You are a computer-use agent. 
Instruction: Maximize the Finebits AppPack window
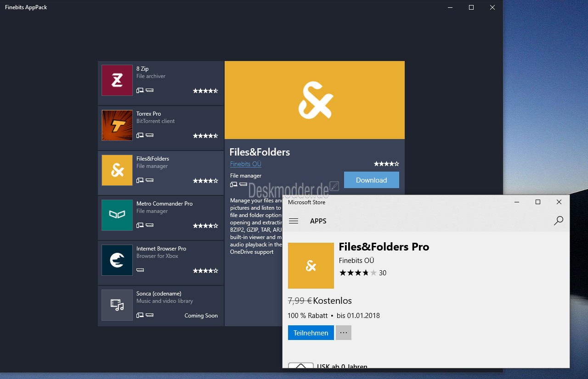tap(471, 7)
